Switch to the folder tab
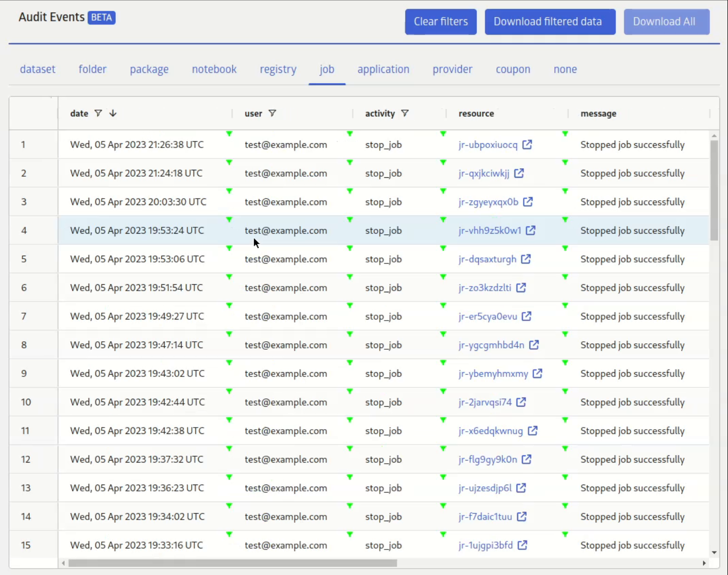728x575 pixels. pos(93,69)
